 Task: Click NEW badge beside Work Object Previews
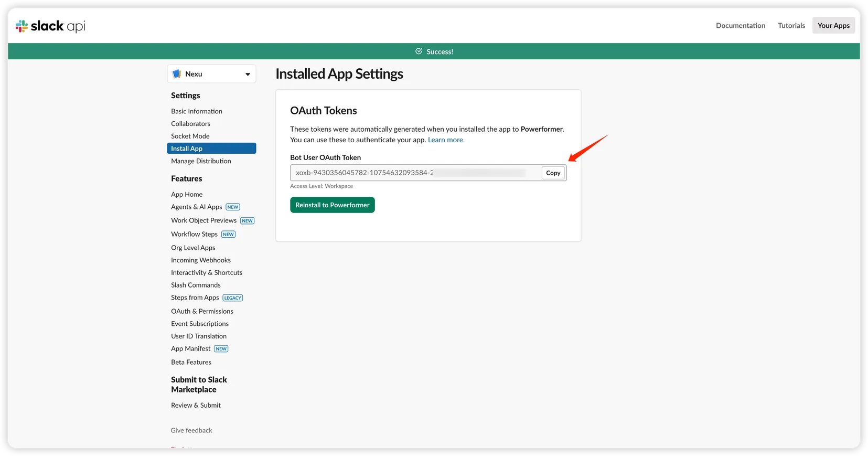[248, 221]
